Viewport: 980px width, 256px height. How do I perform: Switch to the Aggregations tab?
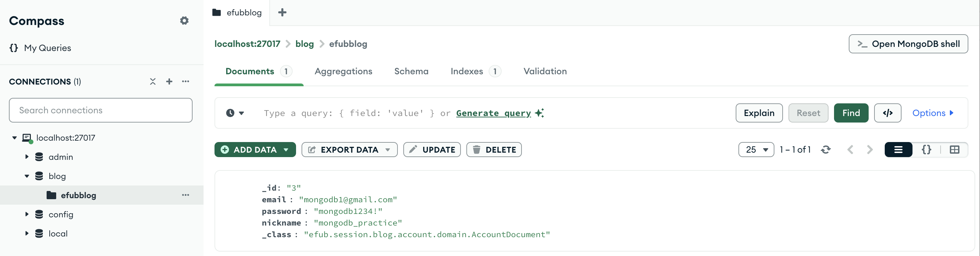coord(343,72)
